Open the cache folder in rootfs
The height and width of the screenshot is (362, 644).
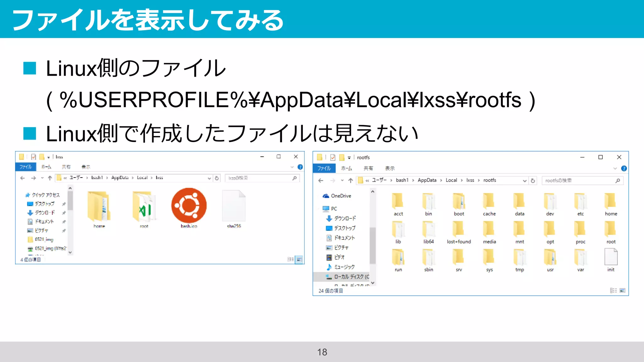point(489,204)
